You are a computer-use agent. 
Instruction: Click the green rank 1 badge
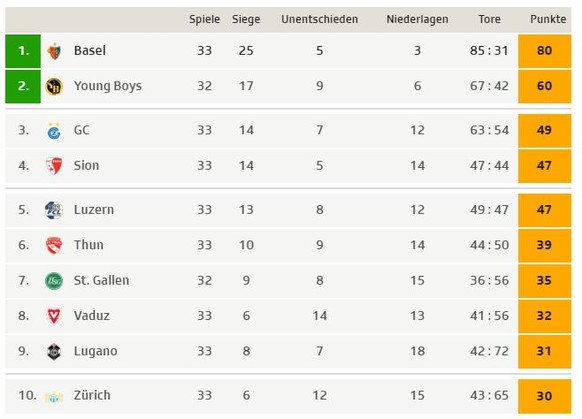(23, 51)
